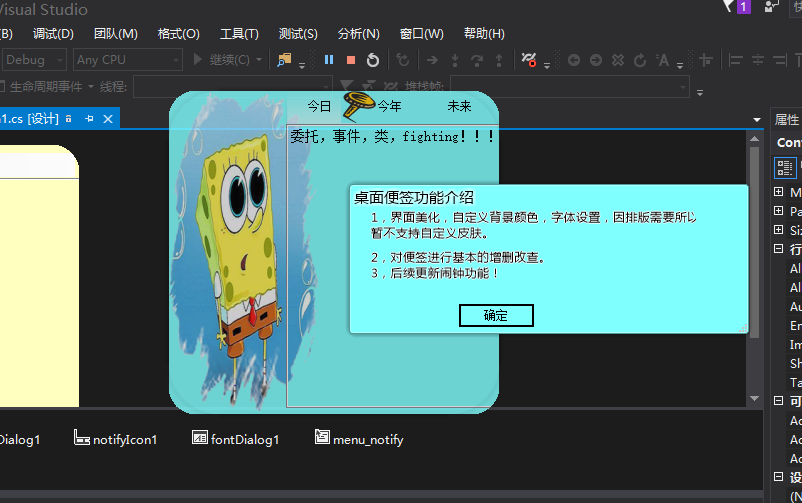
Task: Collapse the 行 property category
Action: click(778, 249)
